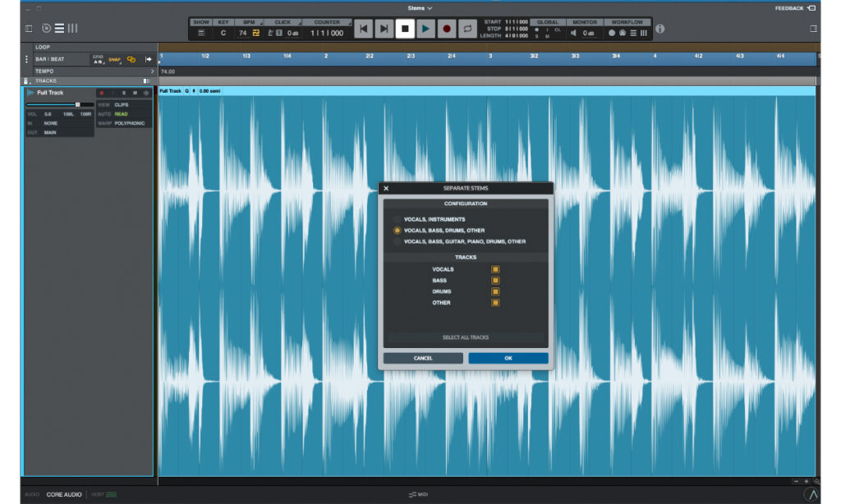Click the second round workflow icon
Image resolution: width=841 pixels, height=504 pixels.
pyautogui.click(x=623, y=33)
